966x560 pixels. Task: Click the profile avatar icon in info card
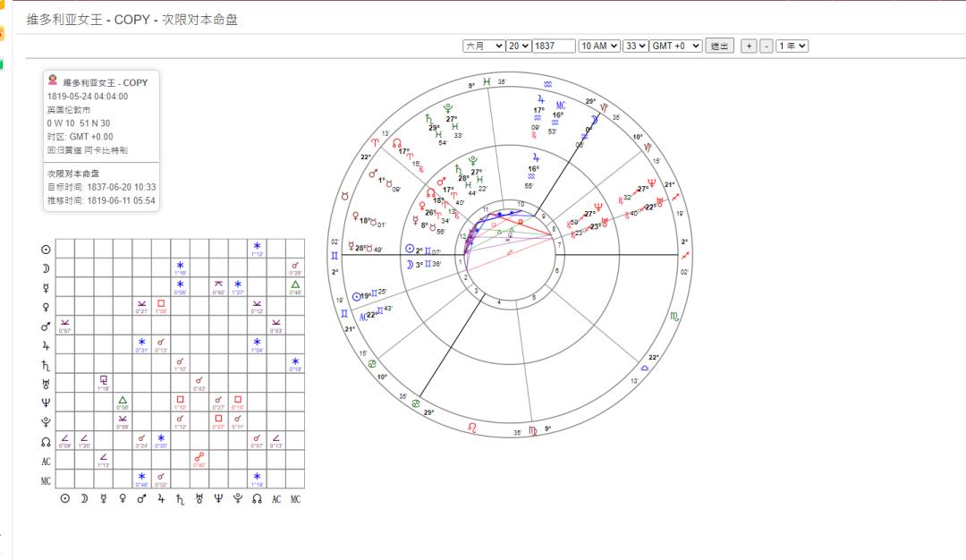(x=53, y=81)
